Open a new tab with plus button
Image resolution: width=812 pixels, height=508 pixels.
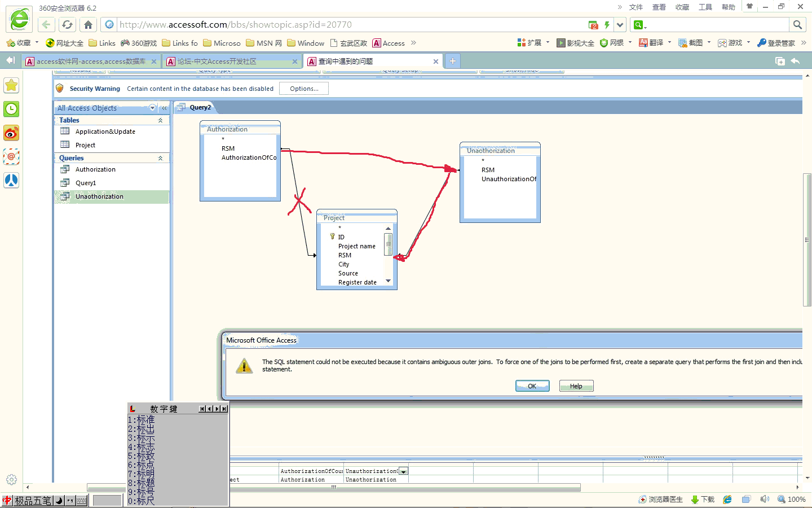tap(452, 61)
